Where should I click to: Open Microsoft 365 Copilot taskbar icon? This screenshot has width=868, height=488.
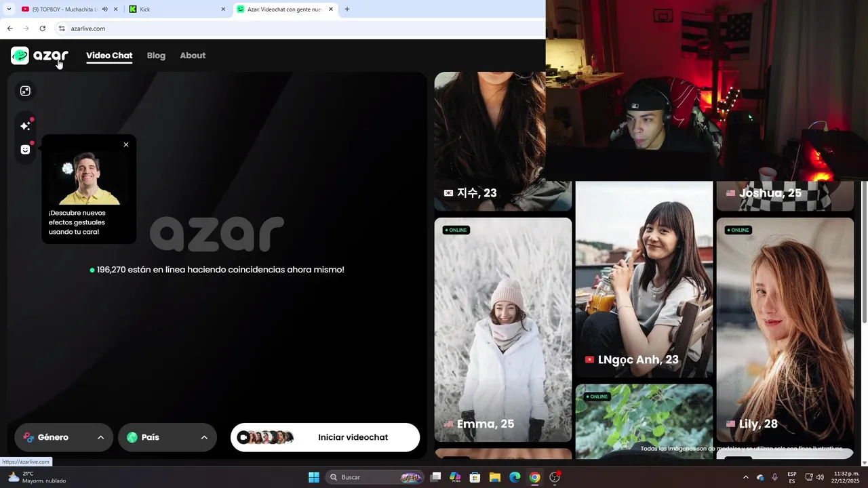point(455,477)
